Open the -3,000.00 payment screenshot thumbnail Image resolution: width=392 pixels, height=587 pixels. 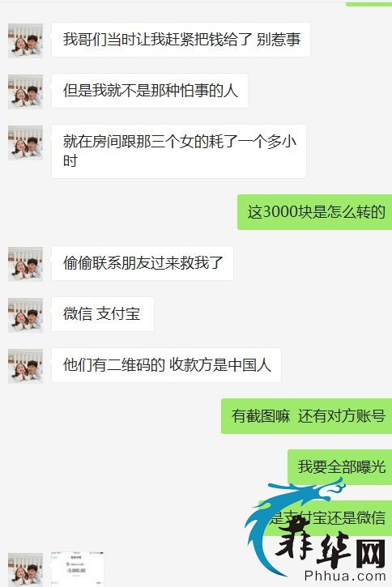tap(78, 568)
